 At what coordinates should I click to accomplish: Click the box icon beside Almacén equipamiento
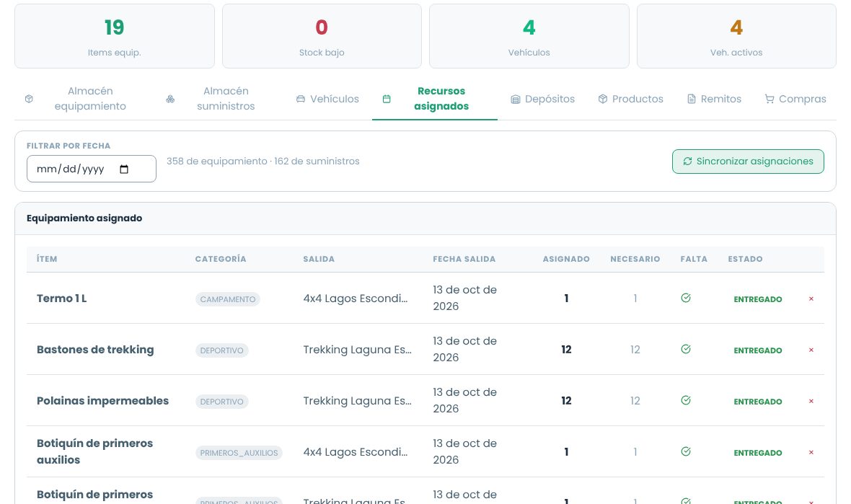30,99
